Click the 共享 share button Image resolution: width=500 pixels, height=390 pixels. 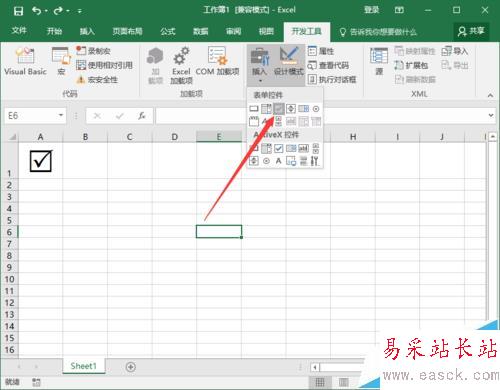click(471, 31)
